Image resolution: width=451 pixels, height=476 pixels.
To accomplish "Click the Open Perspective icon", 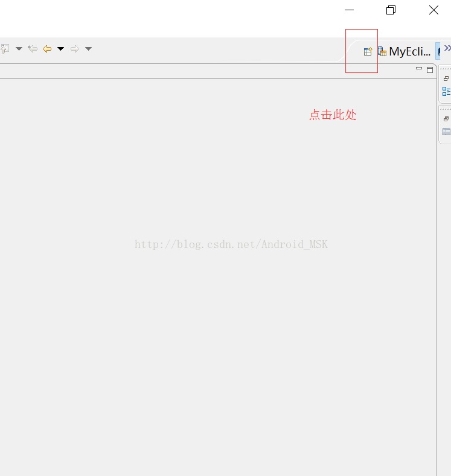I will coord(368,51).
